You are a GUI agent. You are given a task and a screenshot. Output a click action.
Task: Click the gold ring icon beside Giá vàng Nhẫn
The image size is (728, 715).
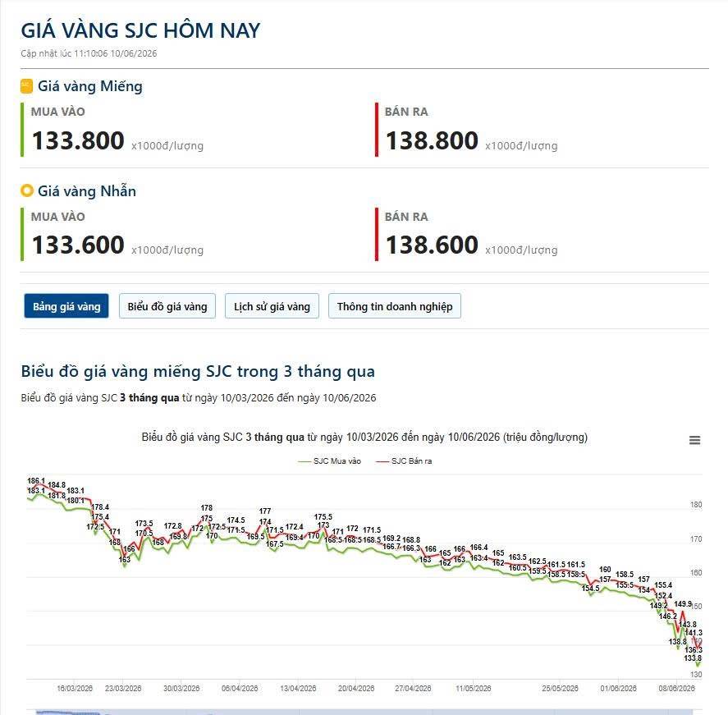click(x=27, y=190)
